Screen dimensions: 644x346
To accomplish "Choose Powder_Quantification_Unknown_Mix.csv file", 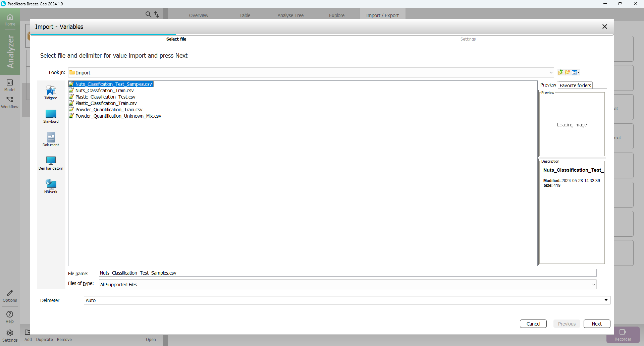I will coord(118,116).
